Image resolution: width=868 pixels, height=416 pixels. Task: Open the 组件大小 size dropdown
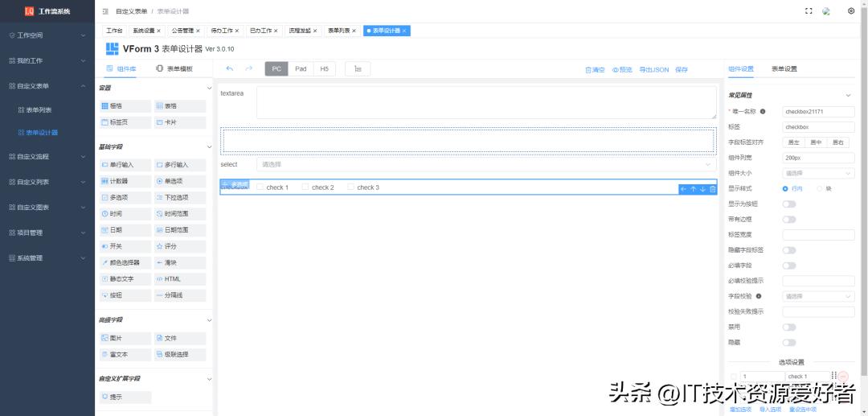(817, 173)
